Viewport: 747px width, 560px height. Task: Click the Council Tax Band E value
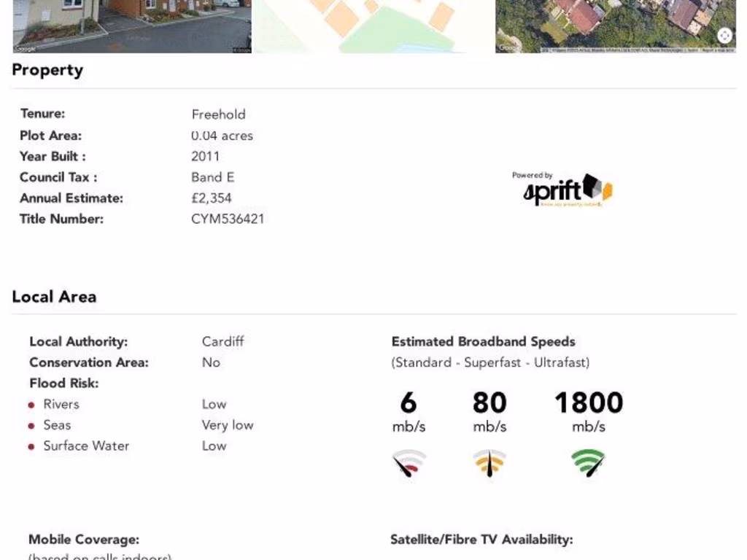point(212,177)
